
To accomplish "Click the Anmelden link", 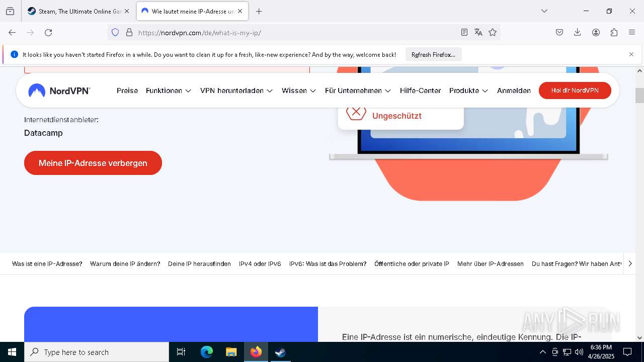I will click(514, 90).
